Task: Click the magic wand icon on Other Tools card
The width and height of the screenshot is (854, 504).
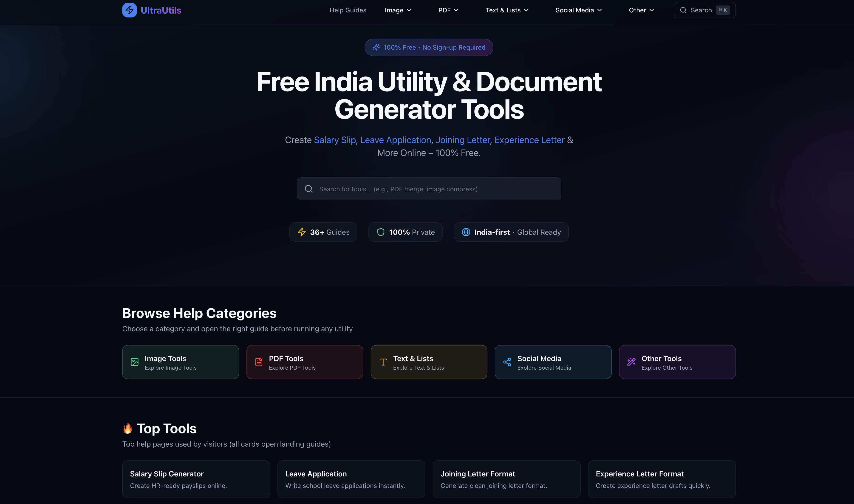Action: pyautogui.click(x=631, y=362)
